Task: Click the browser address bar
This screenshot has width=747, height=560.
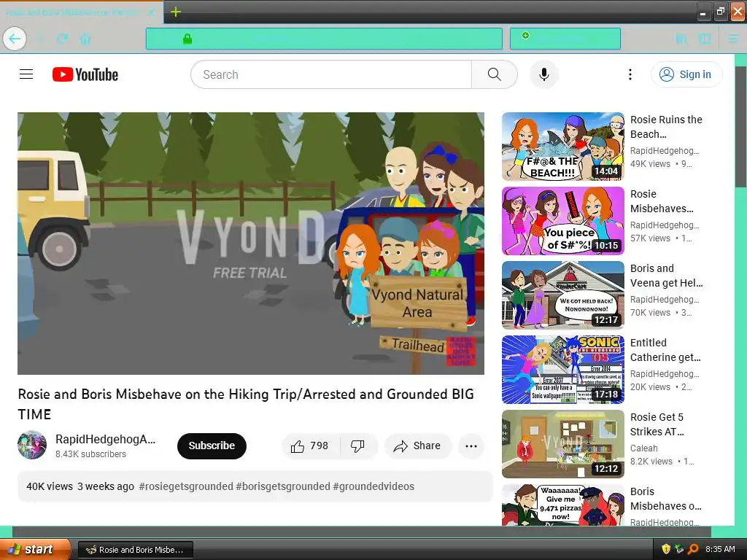Action: coord(324,39)
